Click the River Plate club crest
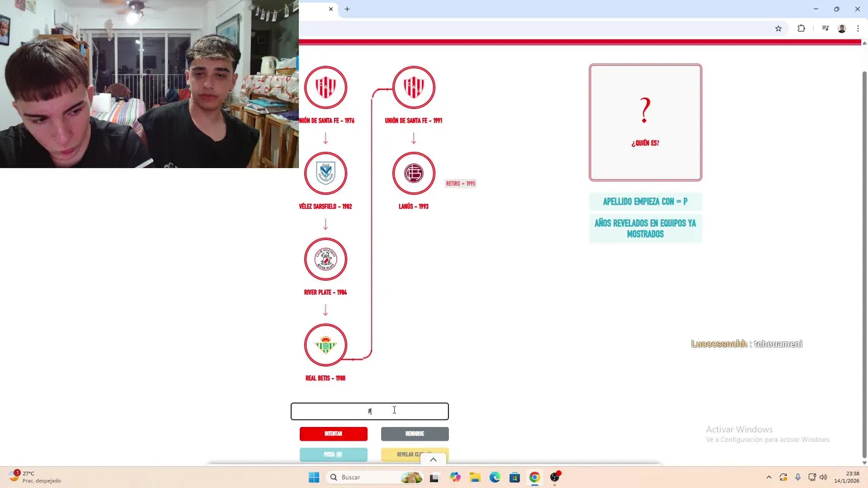The height and width of the screenshot is (488, 868). 325,259
